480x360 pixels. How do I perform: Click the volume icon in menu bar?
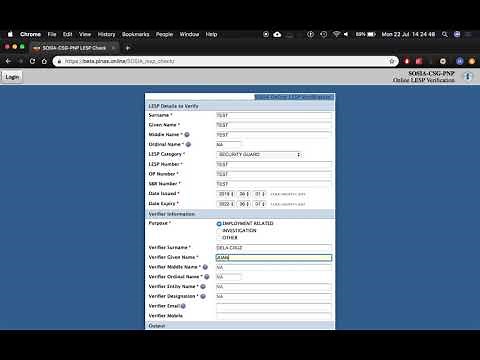point(346,34)
